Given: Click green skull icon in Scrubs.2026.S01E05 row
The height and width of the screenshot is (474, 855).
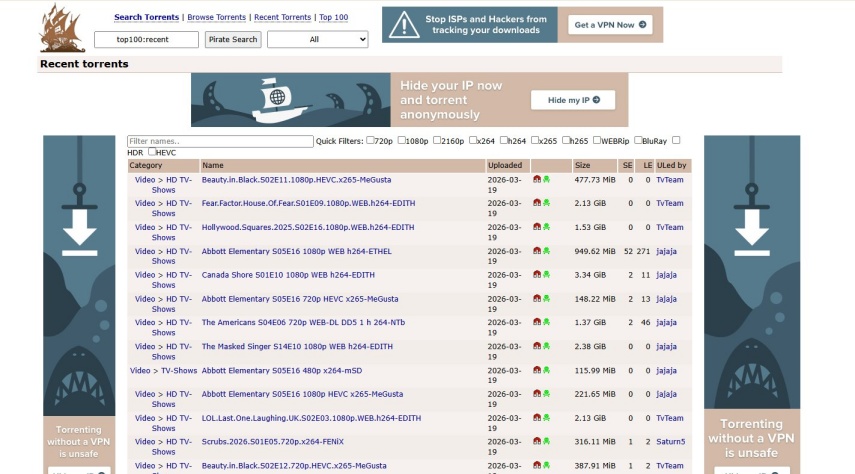Looking at the screenshot, I should pyautogui.click(x=546, y=441).
